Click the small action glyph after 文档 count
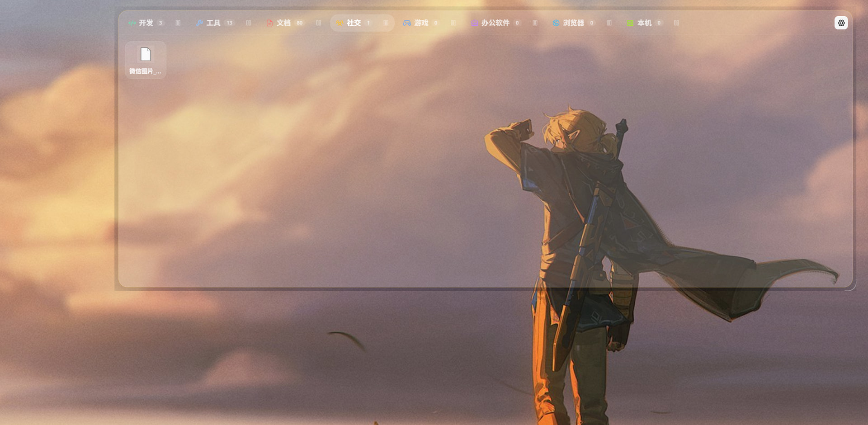This screenshot has height=425, width=868. (319, 23)
